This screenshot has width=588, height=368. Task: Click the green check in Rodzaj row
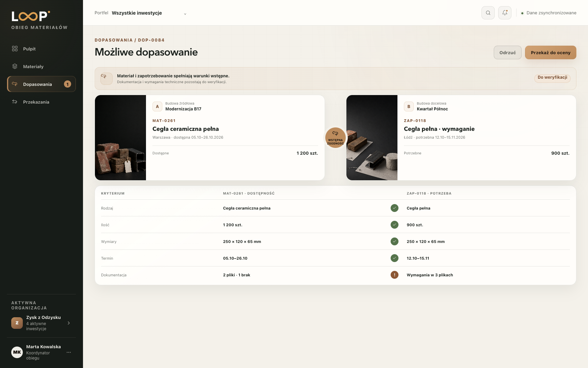point(394,208)
